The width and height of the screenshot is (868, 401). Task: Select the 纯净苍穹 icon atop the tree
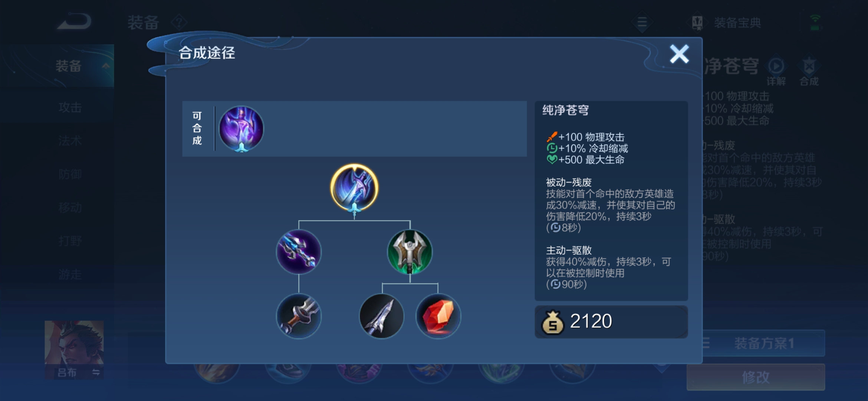click(354, 189)
